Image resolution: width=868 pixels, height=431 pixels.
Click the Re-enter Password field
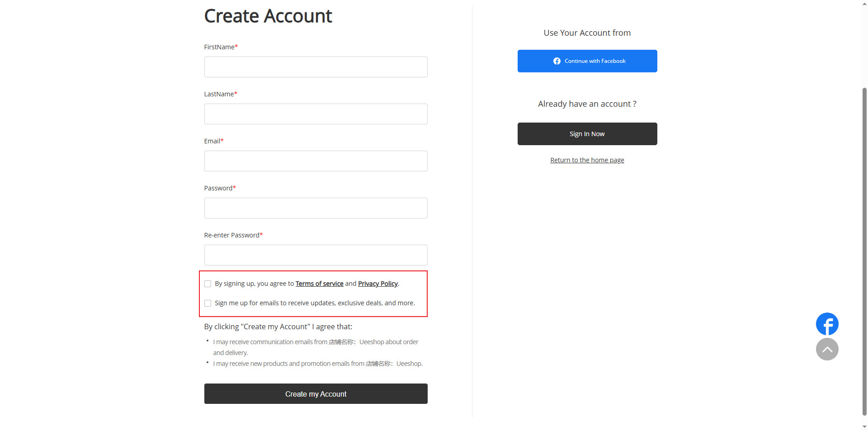pos(316,255)
